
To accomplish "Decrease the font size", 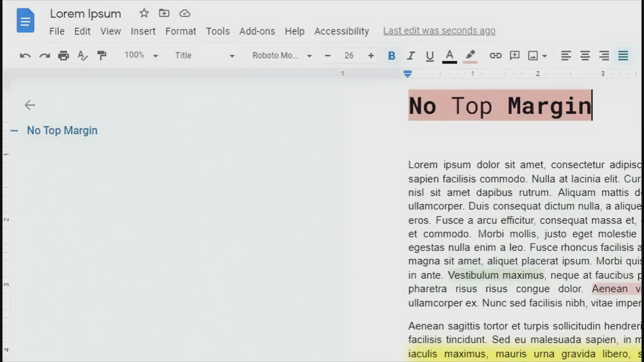I will pos(328,56).
